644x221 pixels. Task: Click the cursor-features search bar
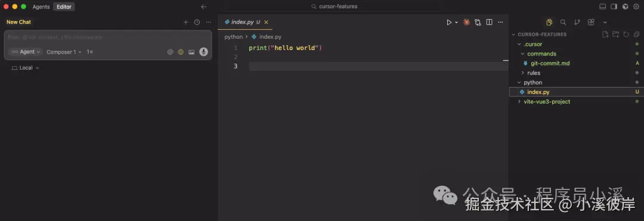[x=333, y=7]
